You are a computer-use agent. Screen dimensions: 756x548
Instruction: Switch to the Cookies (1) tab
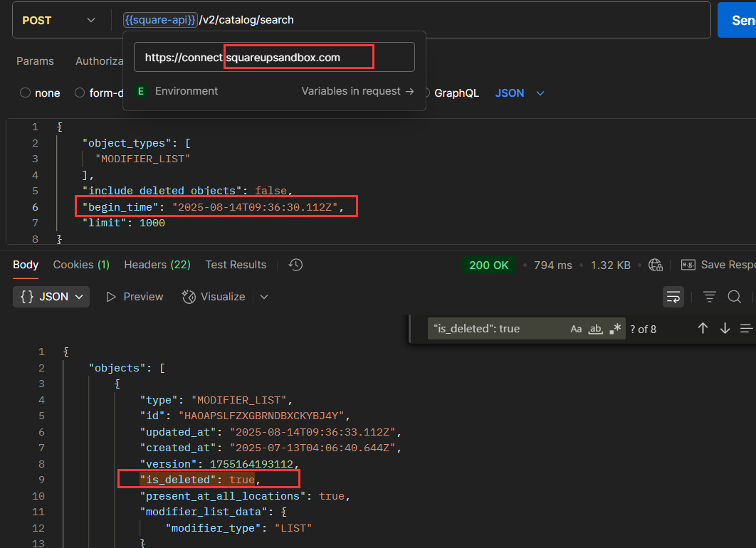(x=81, y=265)
